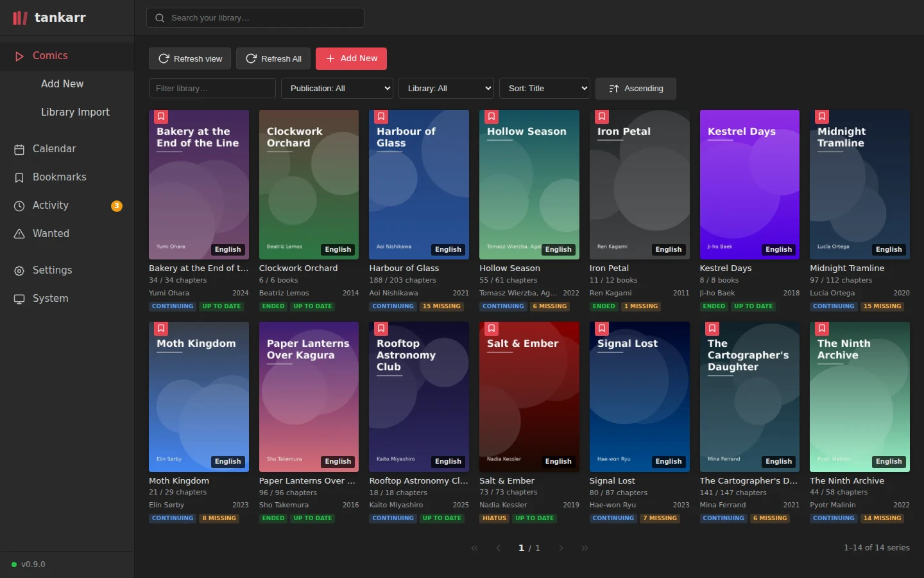Click the first page double chevron
Screen dimensions: 924x578
coord(475,548)
